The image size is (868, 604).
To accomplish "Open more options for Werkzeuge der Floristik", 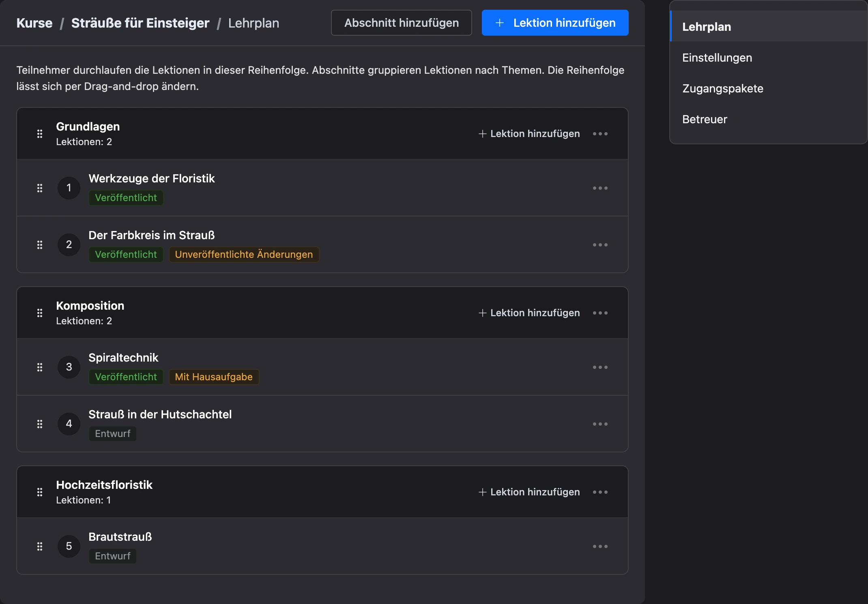I will [x=600, y=188].
